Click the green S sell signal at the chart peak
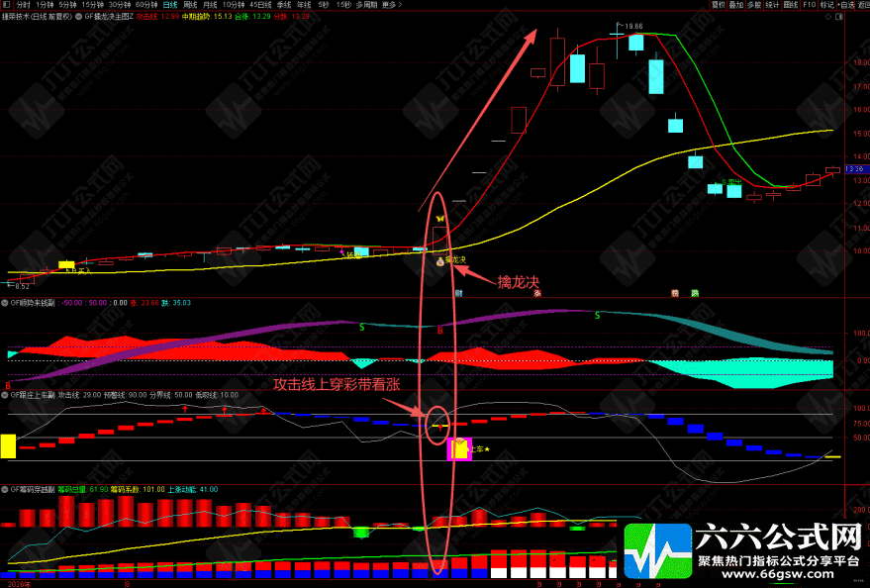870x588 pixels. [597, 316]
